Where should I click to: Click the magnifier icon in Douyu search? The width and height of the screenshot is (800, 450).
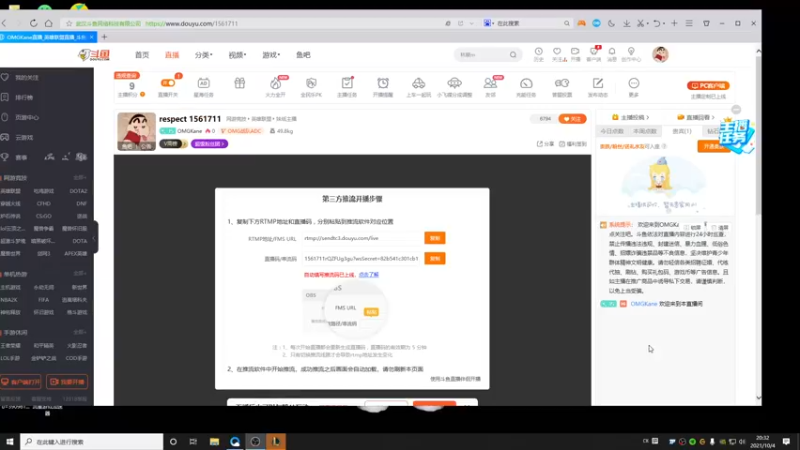coord(513,55)
